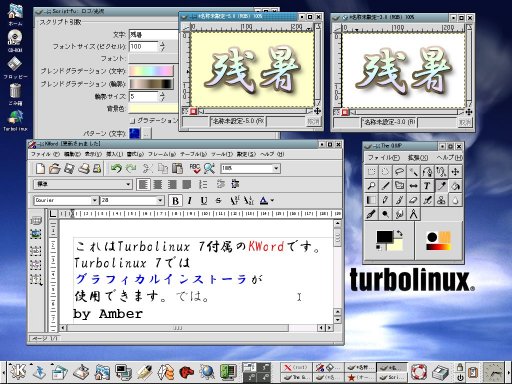Select the Move tool in GIMP toolbox
Image resolution: width=512 pixels, height=384 pixels.
tap(455, 172)
